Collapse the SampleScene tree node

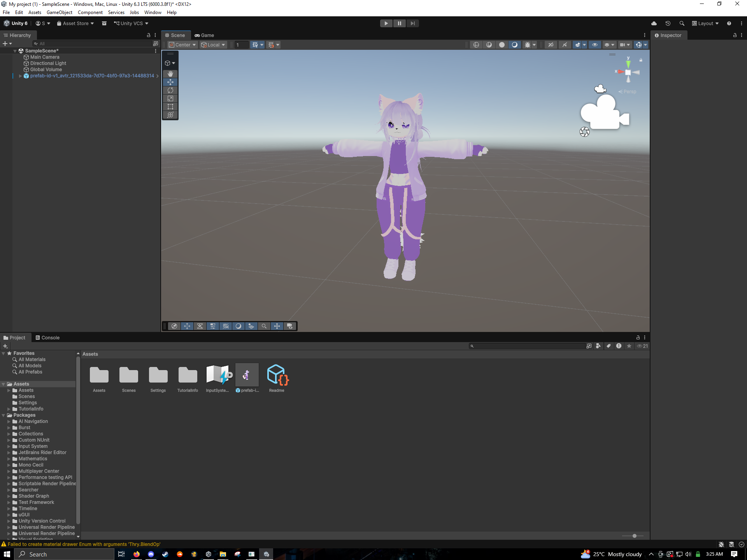point(15,51)
